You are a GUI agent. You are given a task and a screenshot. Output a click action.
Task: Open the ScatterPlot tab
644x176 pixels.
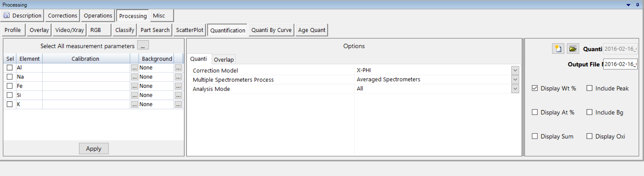pos(189,30)
